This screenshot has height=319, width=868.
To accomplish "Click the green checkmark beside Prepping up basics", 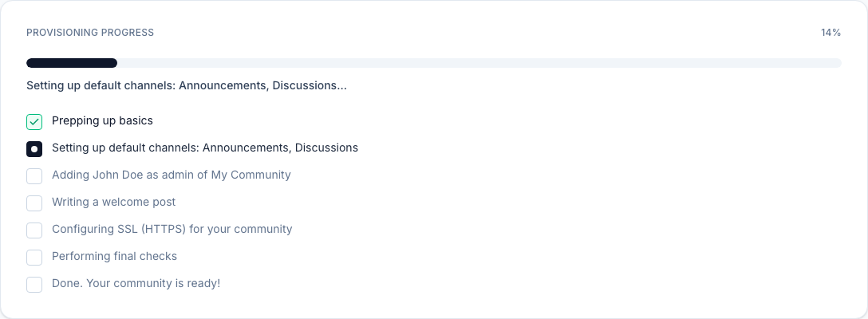I will (x=34, y=122).
